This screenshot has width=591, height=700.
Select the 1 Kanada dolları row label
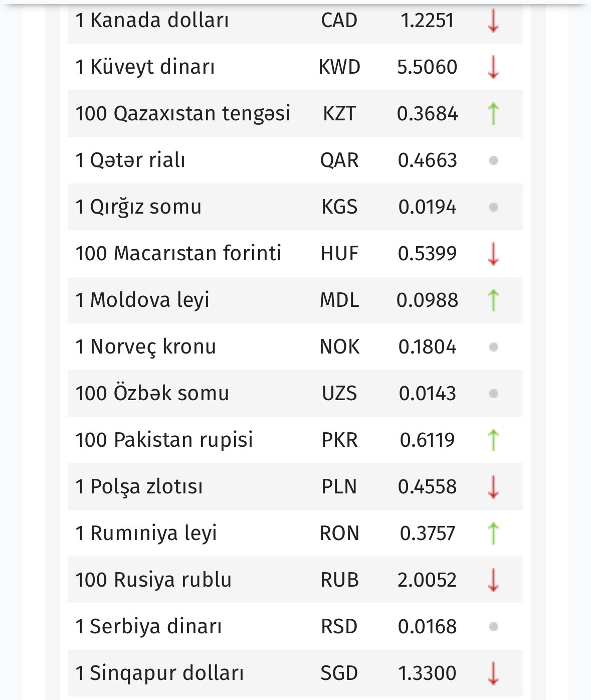(x=152, y=21)
